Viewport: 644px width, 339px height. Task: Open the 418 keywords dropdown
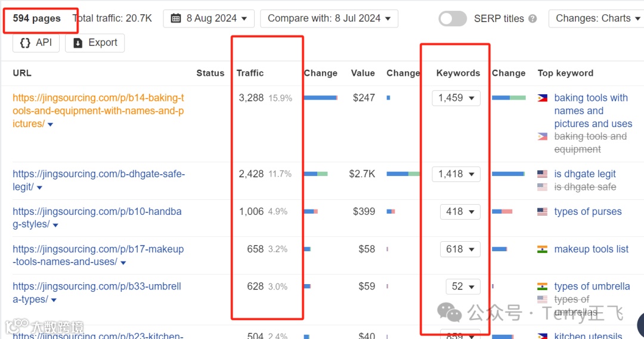click(x=460, y=212)
